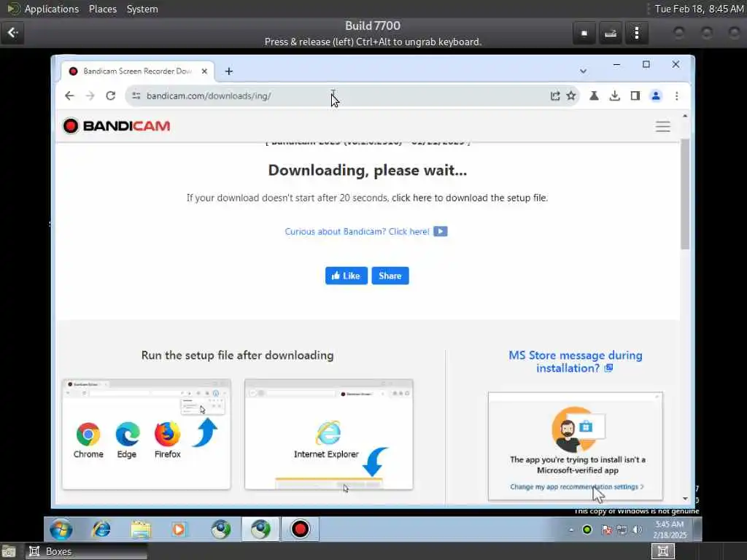This screenshot has width=747, height=560.
Task: Expand the Chrome tab search chevron
Action: pos(583,71)
